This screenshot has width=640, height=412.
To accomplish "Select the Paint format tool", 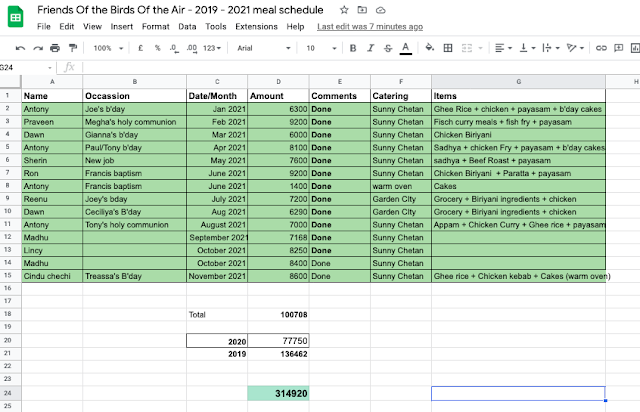I will pyautogui.click(x=73, y=48).
